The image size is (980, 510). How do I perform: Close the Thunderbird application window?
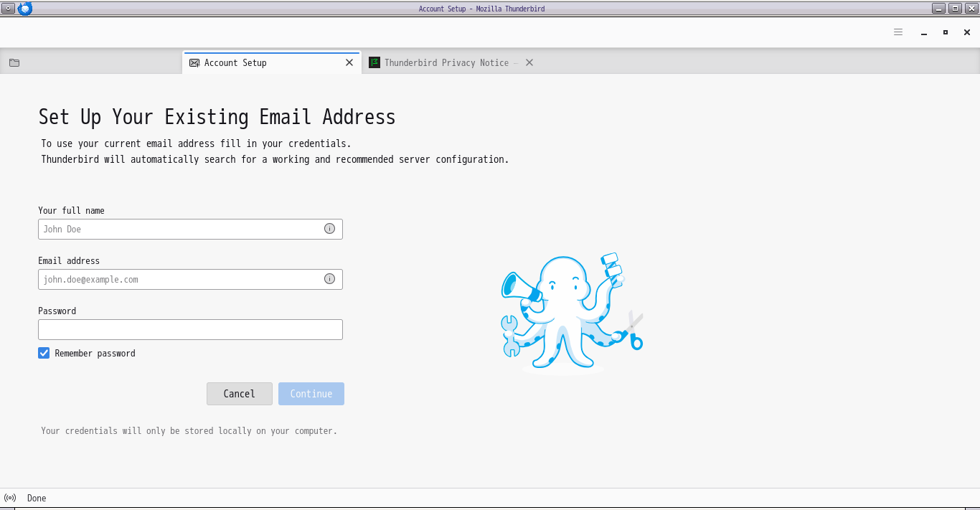967,32
